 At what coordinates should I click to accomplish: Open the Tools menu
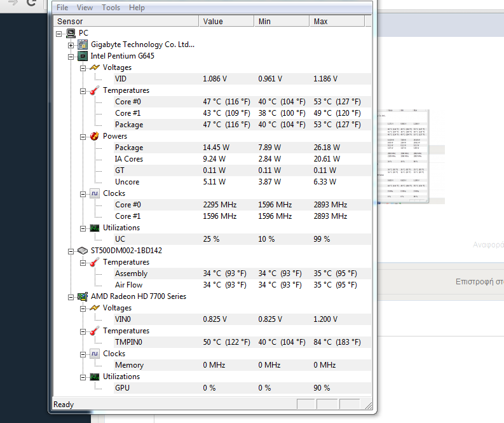[x=111, y=8]
